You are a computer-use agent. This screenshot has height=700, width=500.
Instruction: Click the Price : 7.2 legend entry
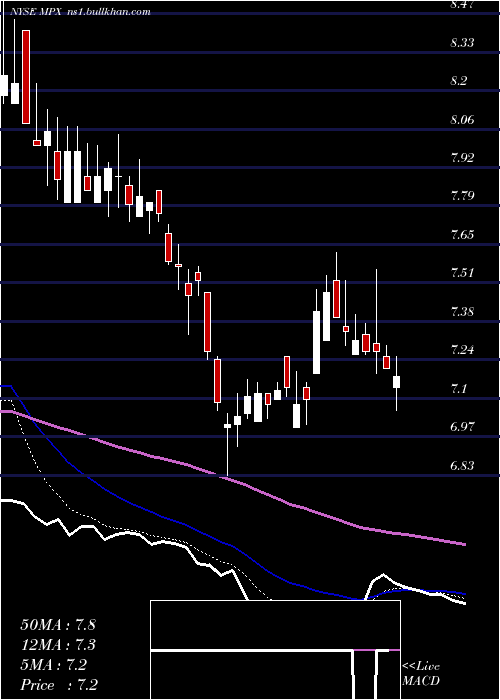pyautogui.click(x=59, y=685)
